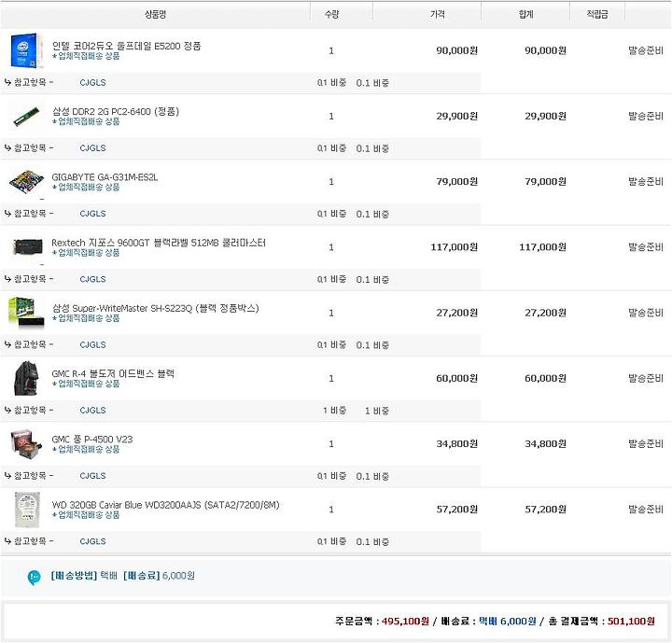
Task: Click the 수량 column header
Action: coord(331,15)
